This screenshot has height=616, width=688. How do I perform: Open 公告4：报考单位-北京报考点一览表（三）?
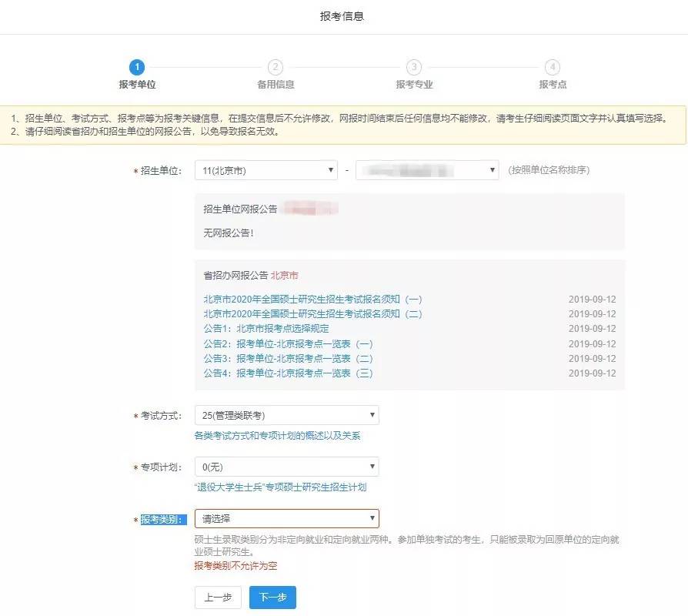(x=288, y=373)
